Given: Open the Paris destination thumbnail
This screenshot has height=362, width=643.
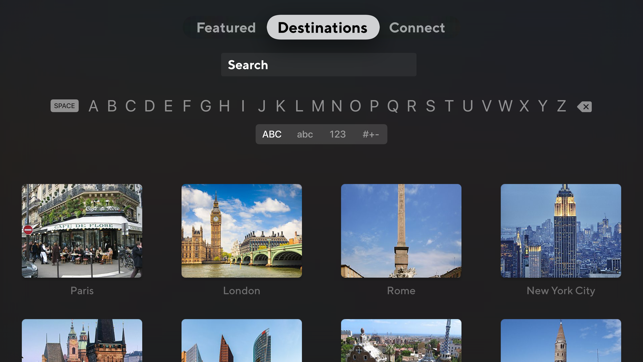Looking at the screenshot, I should (82, 231).
